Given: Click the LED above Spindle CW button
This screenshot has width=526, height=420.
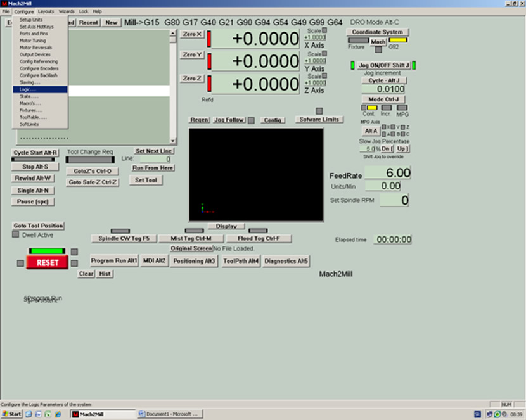Looking at the screenshot, I should [120, 231].
